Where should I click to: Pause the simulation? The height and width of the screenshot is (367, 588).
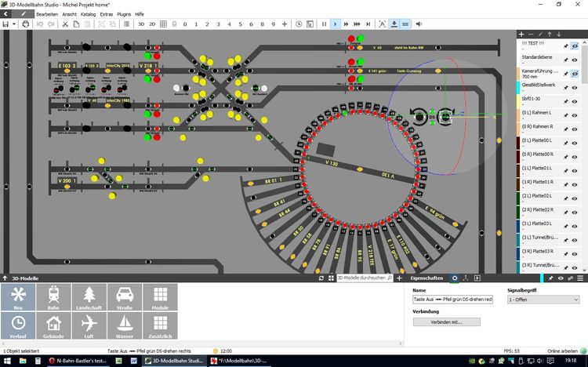324,24
